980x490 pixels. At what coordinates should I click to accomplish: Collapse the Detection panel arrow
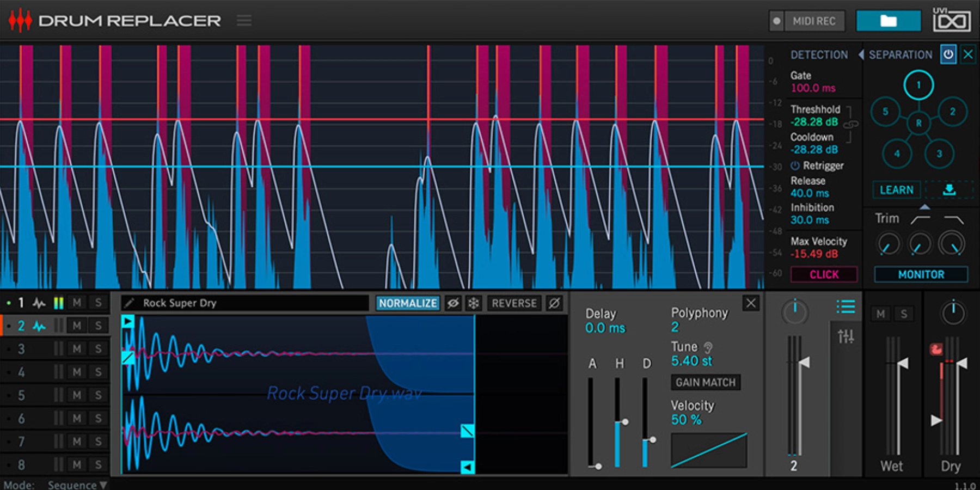click(x=861, y=54)
